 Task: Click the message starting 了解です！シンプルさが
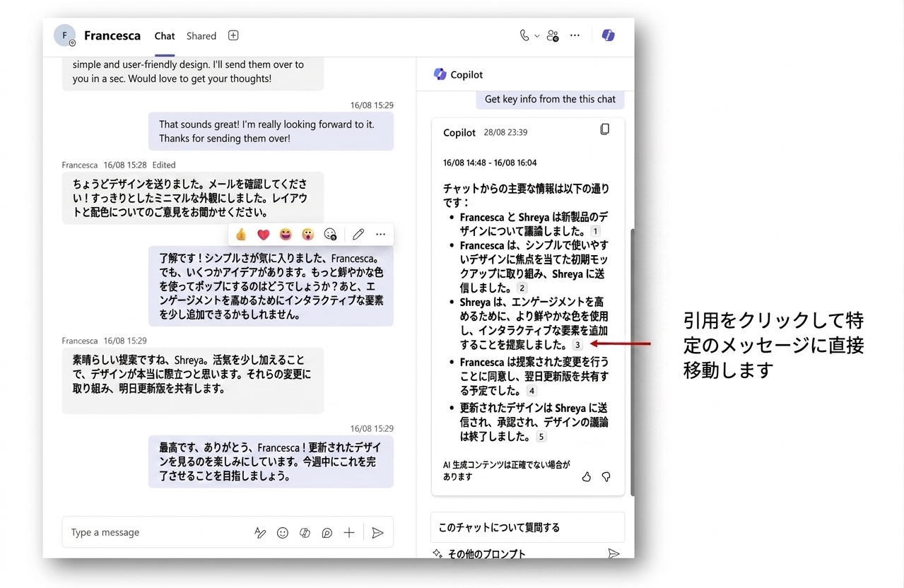(x=271, y=286)
